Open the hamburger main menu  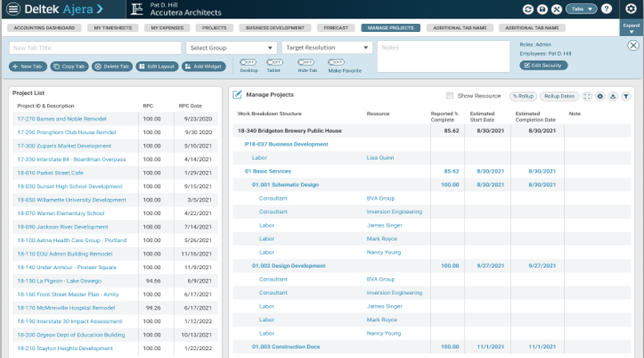pyautogui.click(x=13, y=9)
